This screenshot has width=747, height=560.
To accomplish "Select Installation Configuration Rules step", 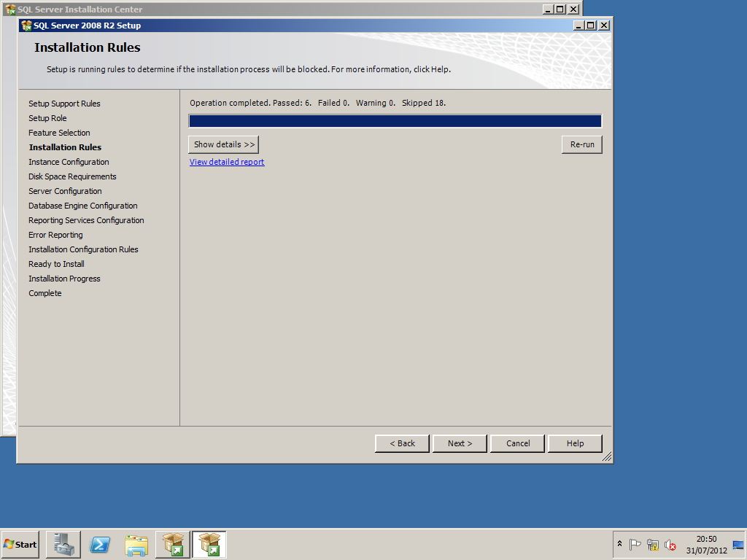I will [x=83, y=249].
